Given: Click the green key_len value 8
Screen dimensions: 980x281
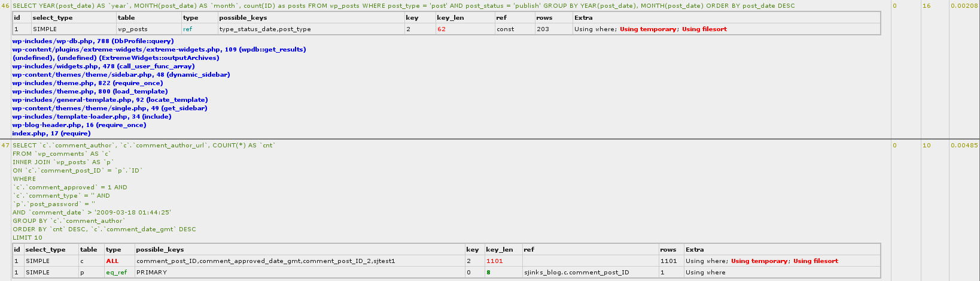Looking at the screenshot, I should pos(488,273).
